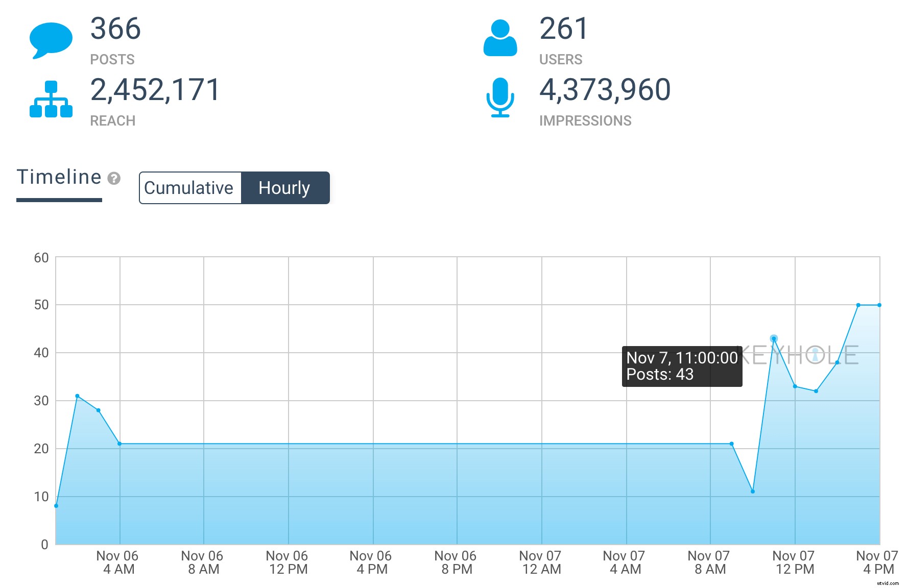Viewport: 908px width, 588px height.
Task: Select the Timeline tab heading
Action: [x=59, y=177]
